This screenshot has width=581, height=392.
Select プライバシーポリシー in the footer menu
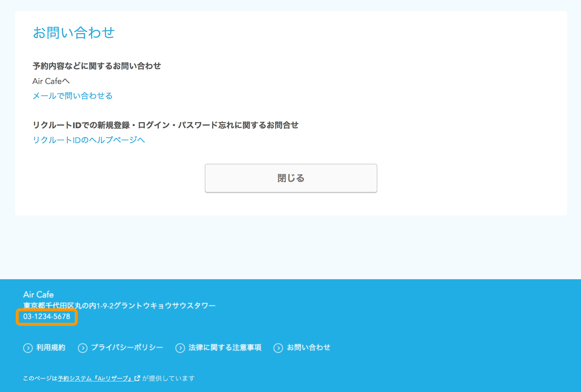(x=127, y=348)
